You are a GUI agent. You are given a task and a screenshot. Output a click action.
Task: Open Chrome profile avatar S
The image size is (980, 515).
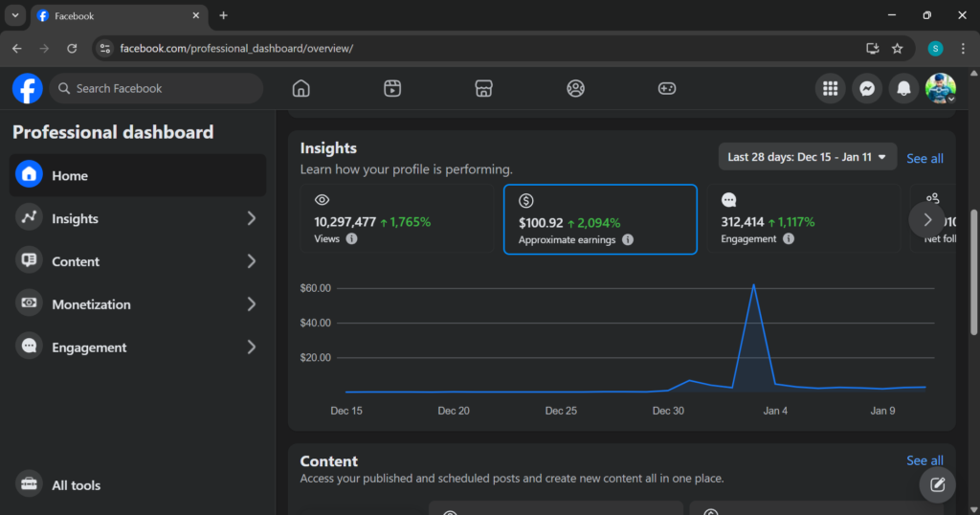click(935, 48)
